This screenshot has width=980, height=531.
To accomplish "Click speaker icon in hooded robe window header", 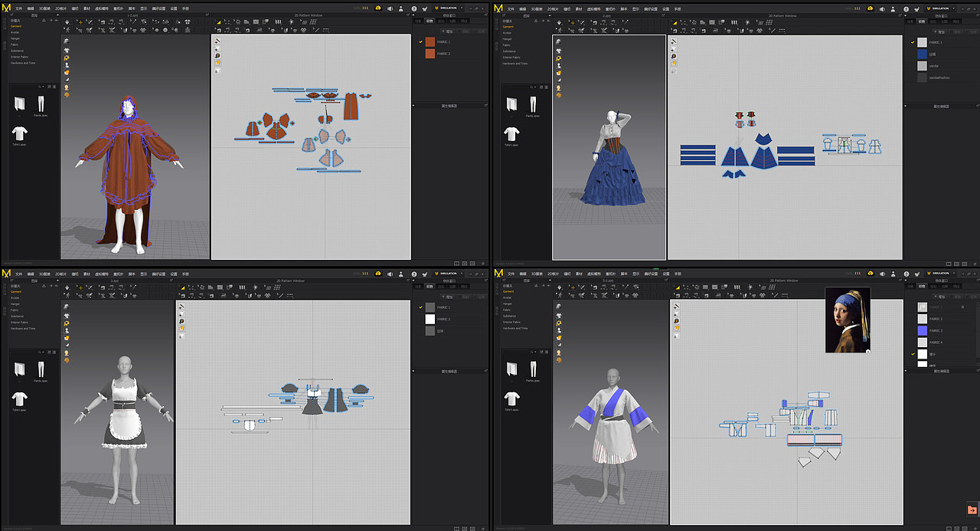I will [x=390, y=8].
